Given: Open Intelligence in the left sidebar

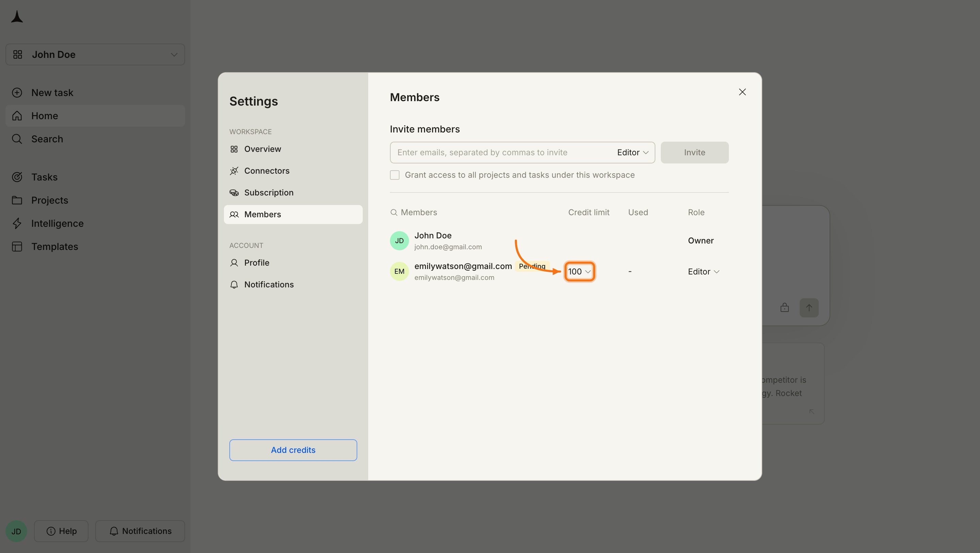Looking at the screenshot, I should coord(95,223).
